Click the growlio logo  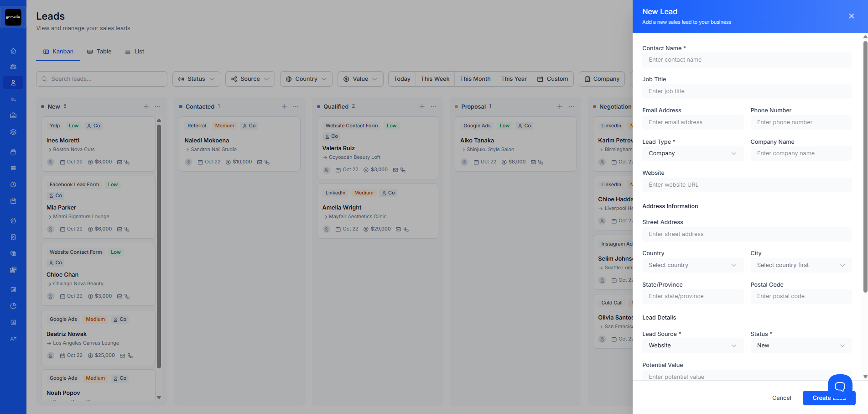tap(13, 17)
